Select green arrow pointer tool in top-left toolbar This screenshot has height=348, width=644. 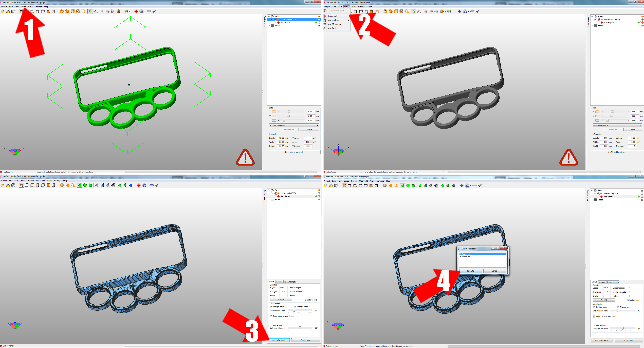click(x=90, y=11)
